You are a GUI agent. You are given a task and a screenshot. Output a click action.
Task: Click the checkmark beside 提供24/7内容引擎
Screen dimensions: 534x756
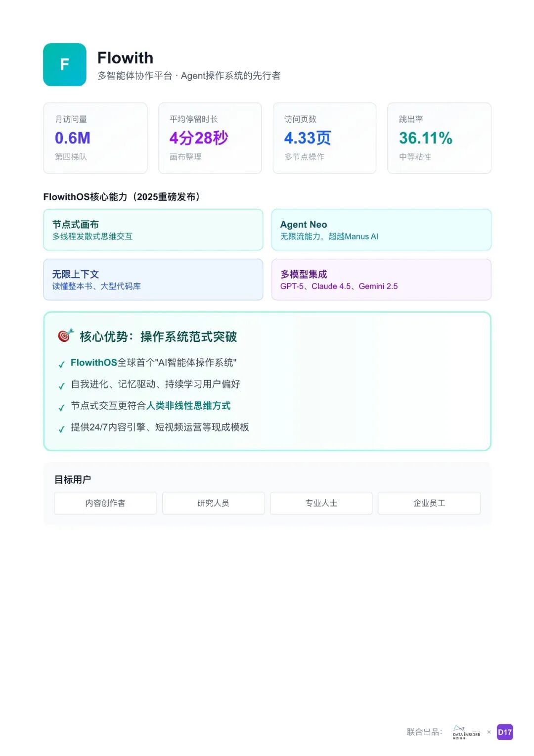click(x=61, y=429)
